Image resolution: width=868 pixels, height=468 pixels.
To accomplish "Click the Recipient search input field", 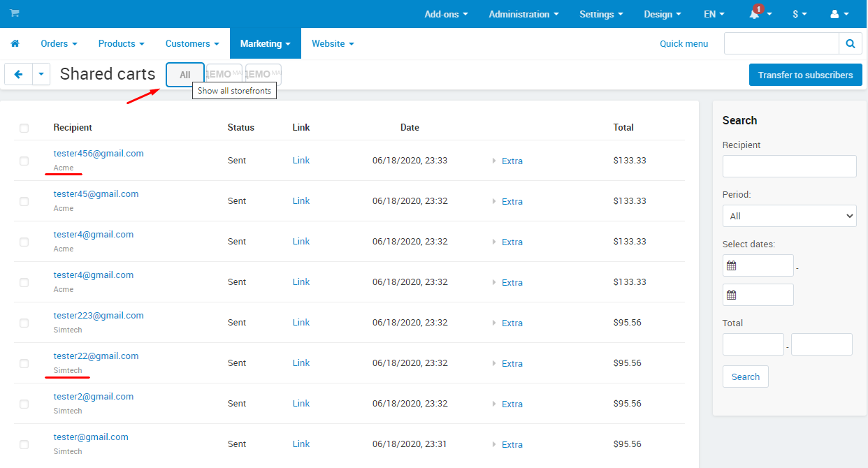I will 789,166.
